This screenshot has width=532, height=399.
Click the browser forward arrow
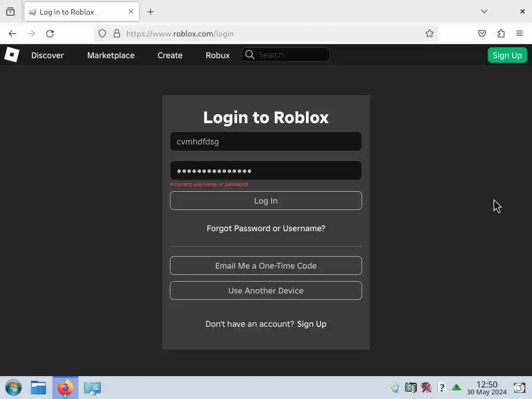click(31, 34)
